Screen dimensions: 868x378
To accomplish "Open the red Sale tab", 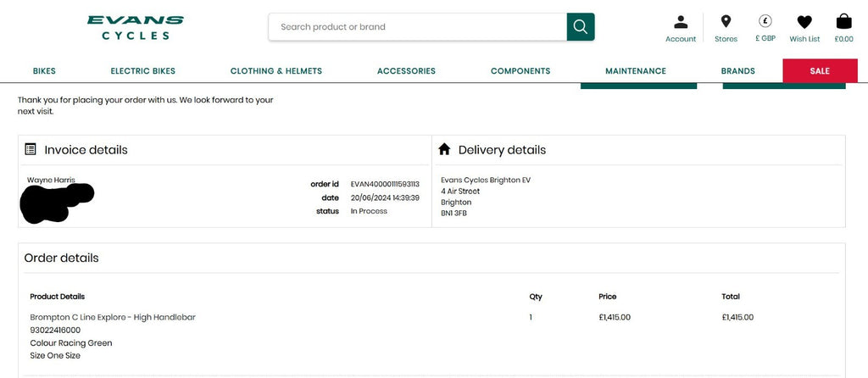I will click(820, 71).
